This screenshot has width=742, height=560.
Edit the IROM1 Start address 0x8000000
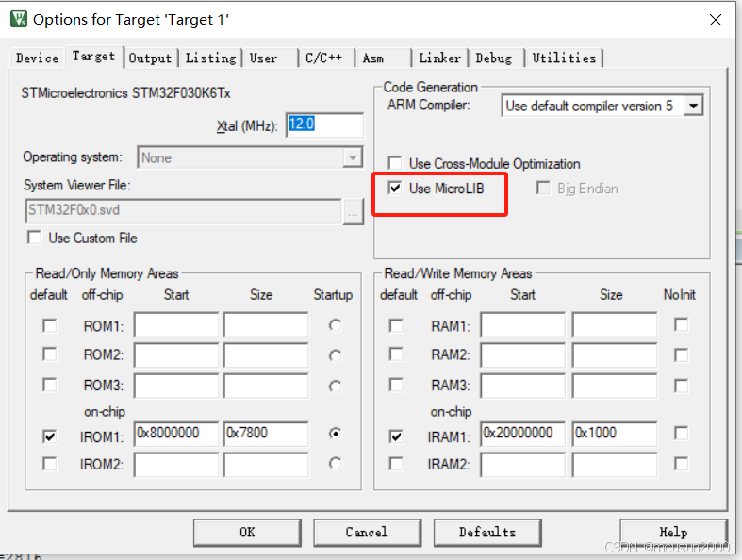point(176,434)
